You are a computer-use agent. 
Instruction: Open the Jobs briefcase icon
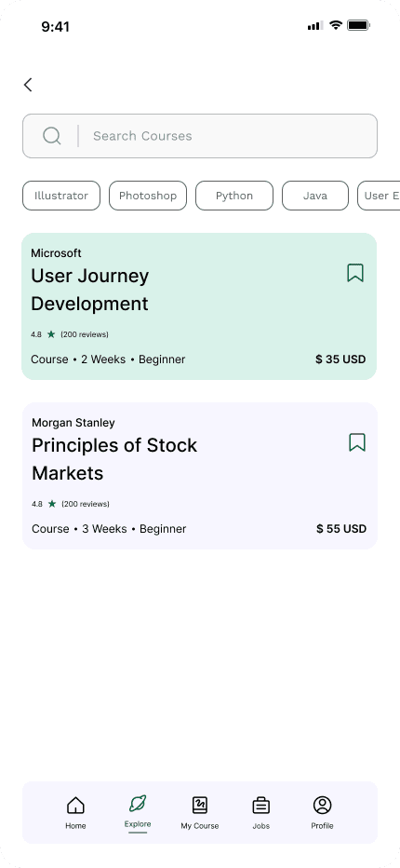pyautogui.click(x=261, y=805)
